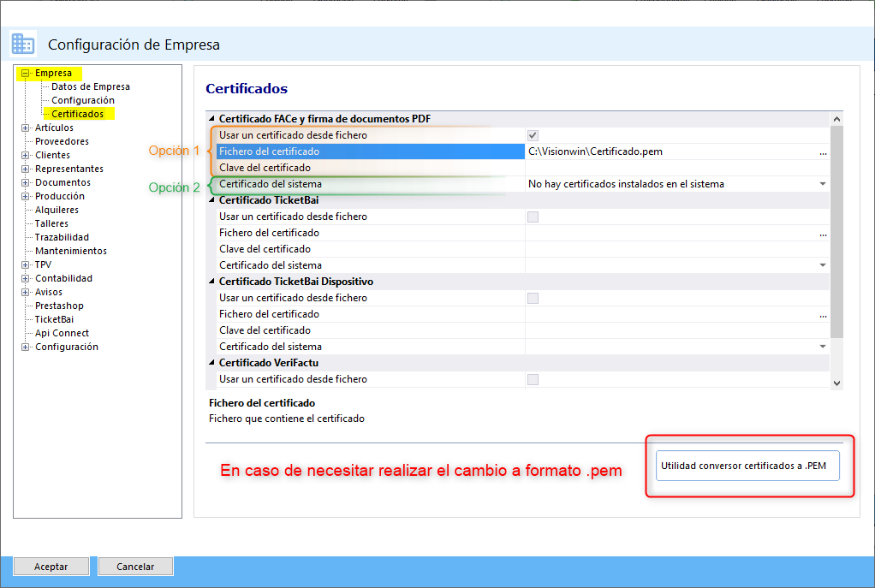The image size is (875, 588).
Task: Check VeriFactu 'Usar un certificado desde fichero'
Action: click(x=533, y=379)
